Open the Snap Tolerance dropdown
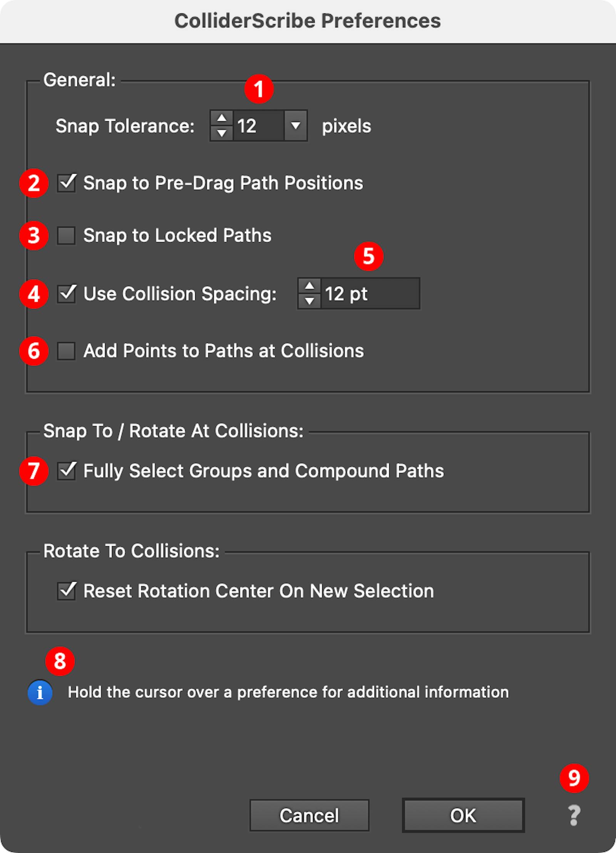Viewport: 616px width, 853px height. coord(295,126)
